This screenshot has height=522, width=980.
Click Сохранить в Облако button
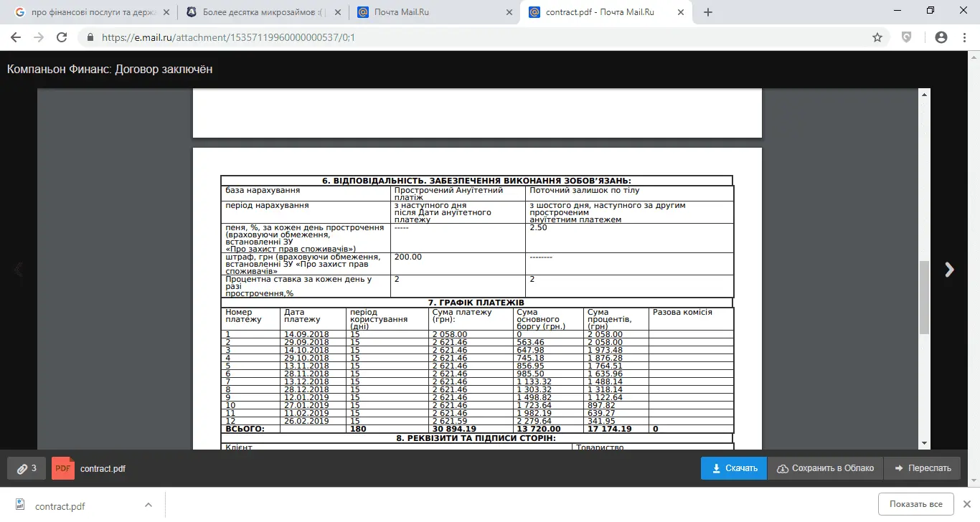tap(825, 468)
